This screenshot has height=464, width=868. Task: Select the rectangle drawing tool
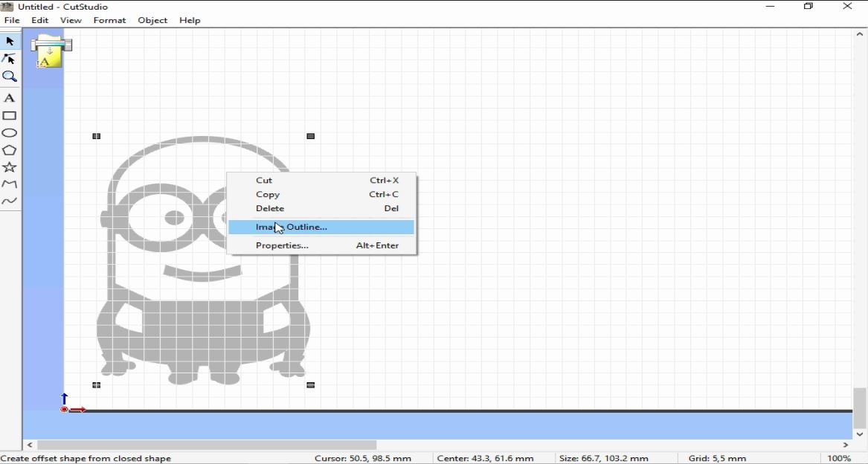[10, 116]
